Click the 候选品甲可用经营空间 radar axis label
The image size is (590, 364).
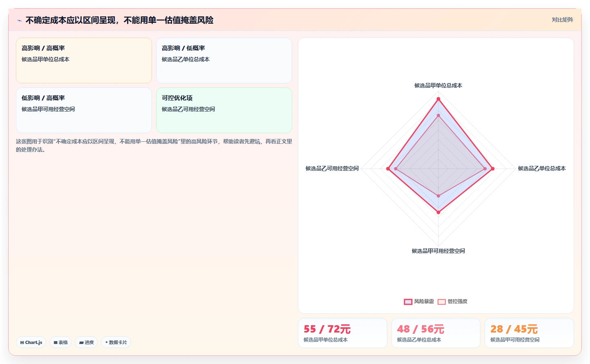point(438,251)
